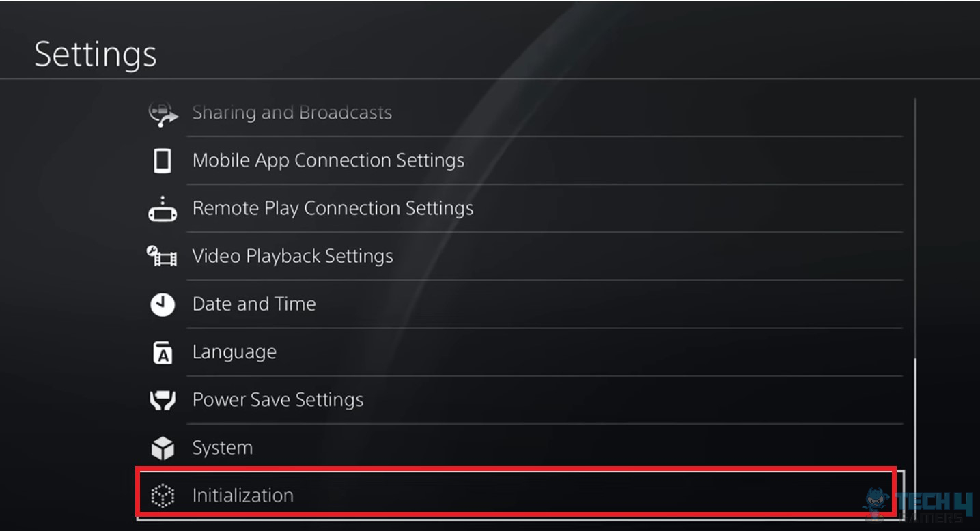980x531 pixels.
Task: Open the System settings entry
Action: pyautogui.click(x=223, y=447)
